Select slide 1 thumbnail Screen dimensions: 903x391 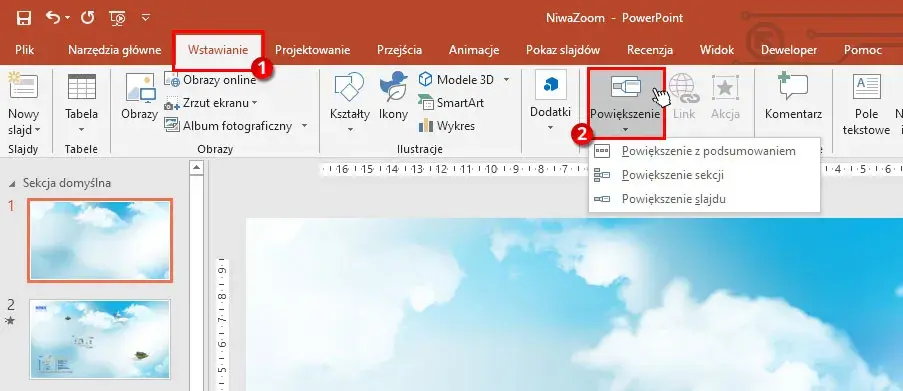point(100,240)
